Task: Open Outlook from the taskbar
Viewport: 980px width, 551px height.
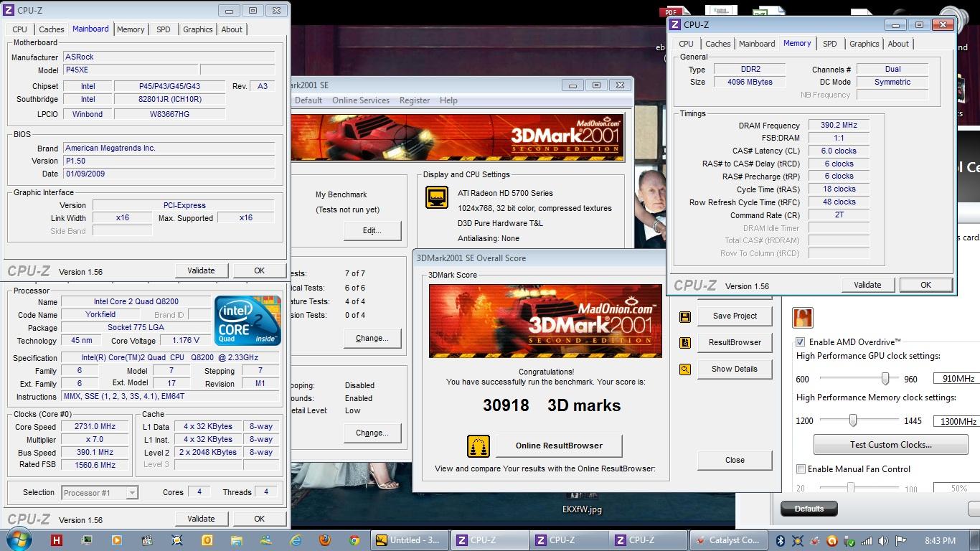Action: point(207,540)
